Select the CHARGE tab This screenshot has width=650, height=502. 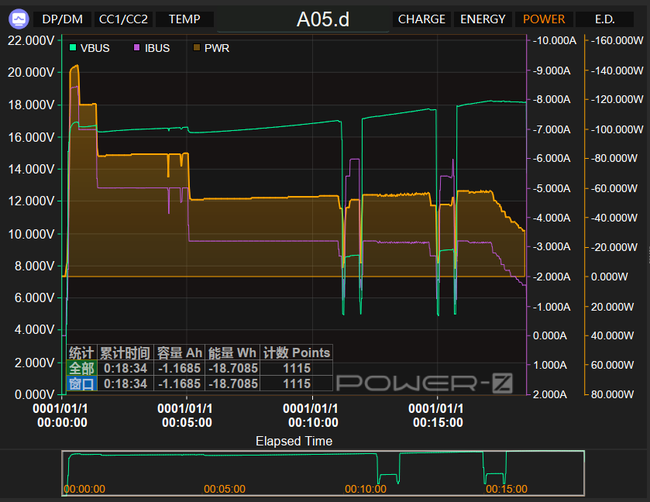422,19
